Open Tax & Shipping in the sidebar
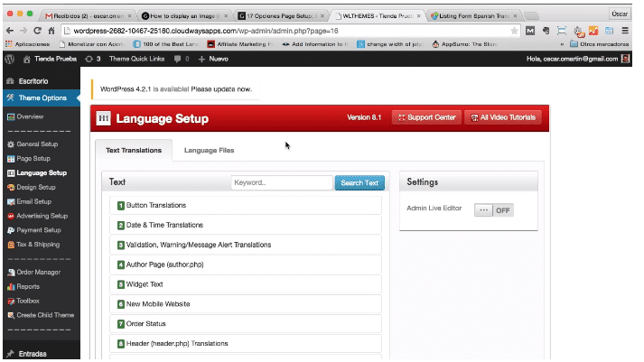The height and width of the screenshot is (362, 644). 38,244
